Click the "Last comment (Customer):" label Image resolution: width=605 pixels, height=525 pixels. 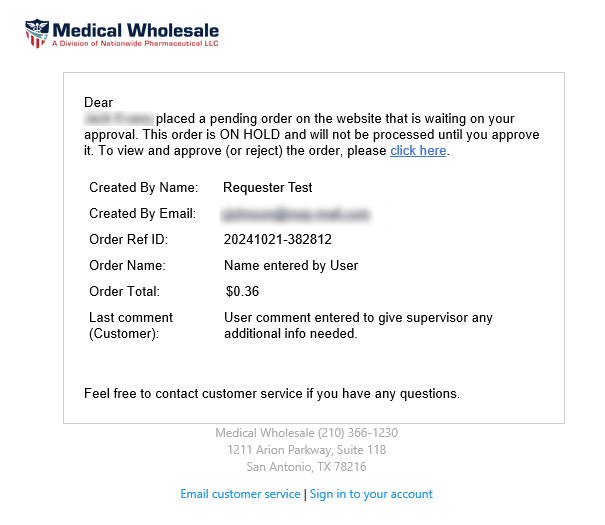(x=131, y=326)
